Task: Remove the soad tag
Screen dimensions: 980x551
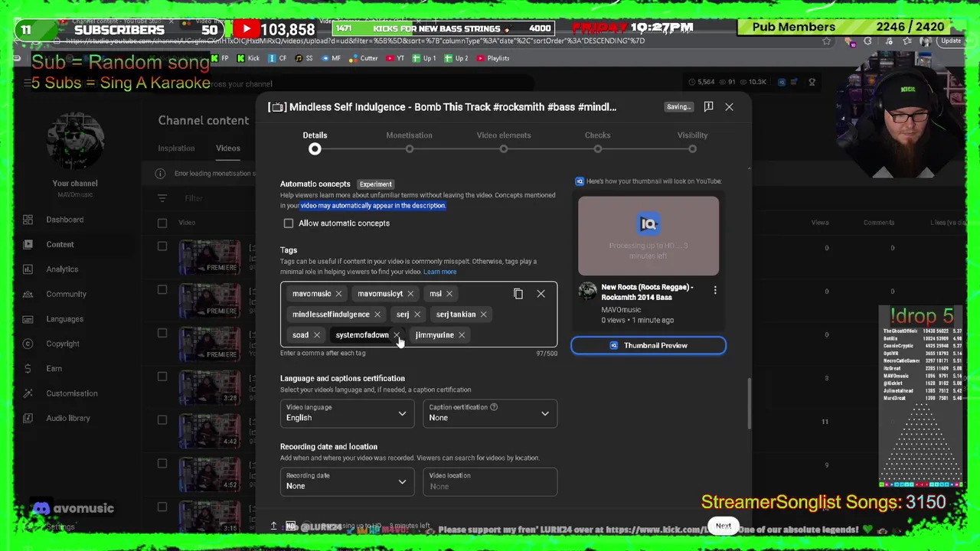Action: [x=317, y=335]
